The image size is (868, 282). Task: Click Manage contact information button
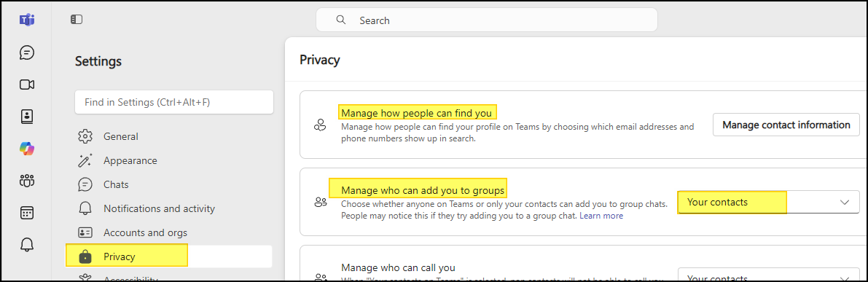coord(786,125)
